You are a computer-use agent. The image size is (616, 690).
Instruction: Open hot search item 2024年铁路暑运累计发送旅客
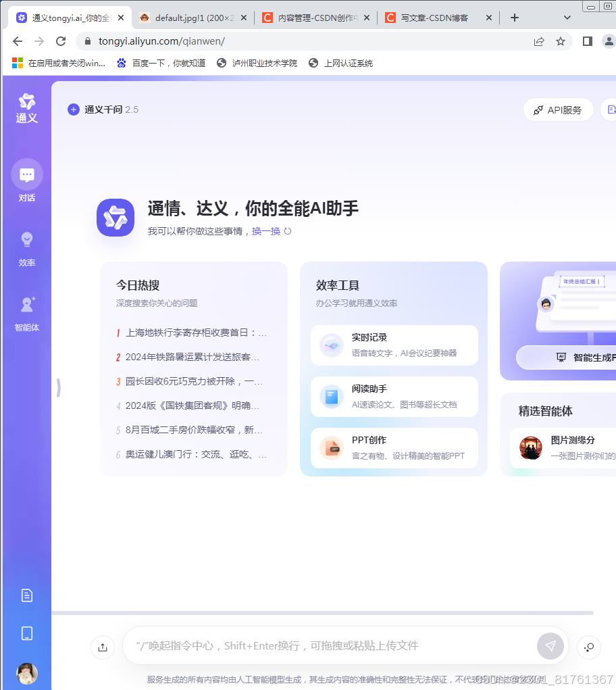tap(188, 357)
